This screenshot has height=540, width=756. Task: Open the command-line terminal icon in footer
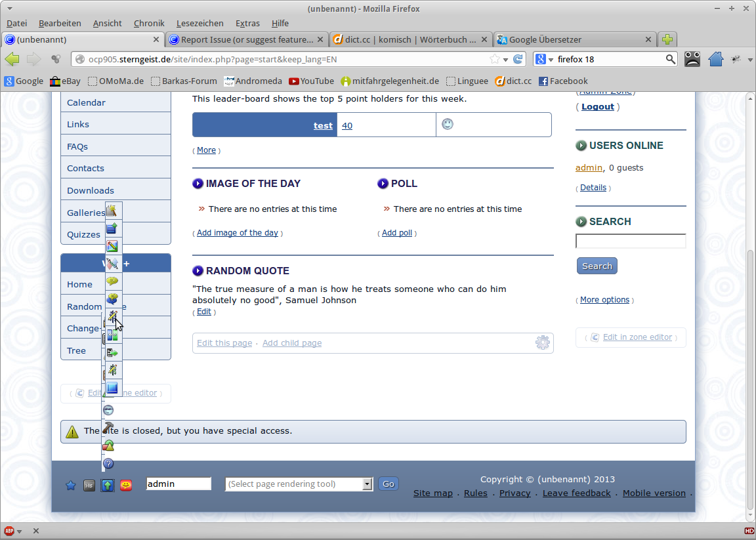(x=89, y=486)
